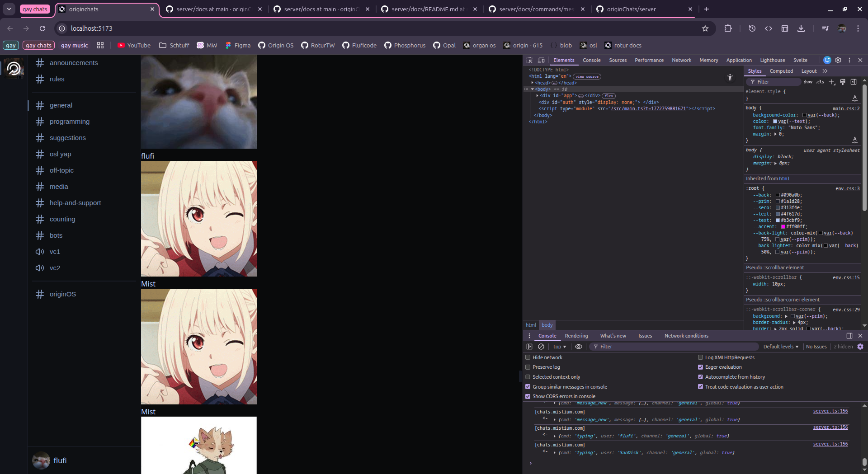
Task: Open browser developer tools code icon
Action: point(769,28)
